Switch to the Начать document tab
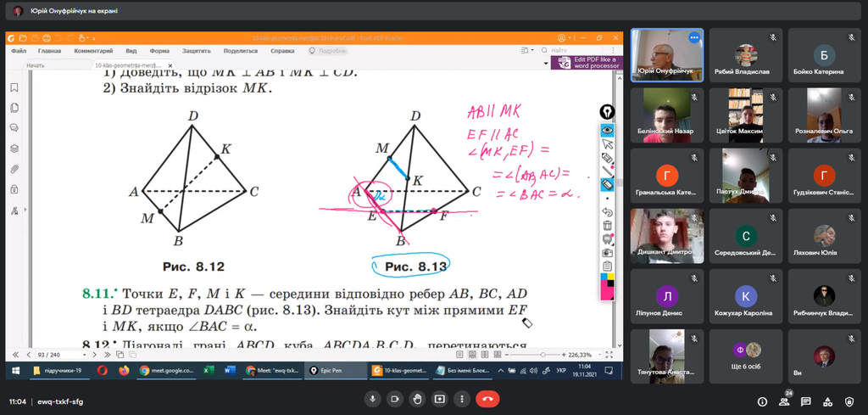 coord(36,64)
